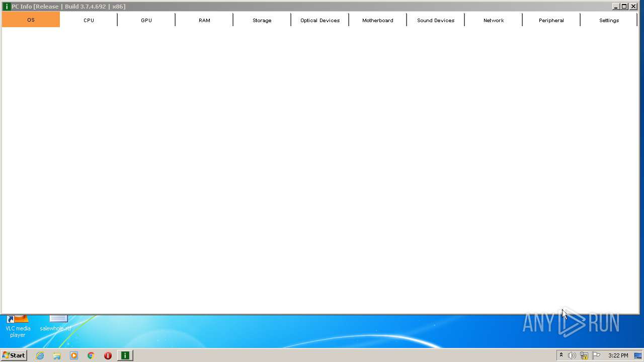This screenshot has width=644, height=362.
Task: Switch to the CPU tab
Action: (89, 20)
